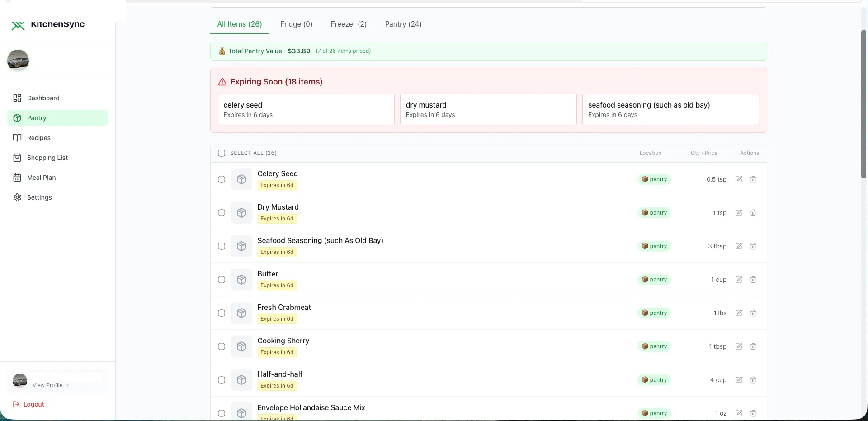Switch to the All Items (26) tab
Image resolution: width=868 pixels, height=421 pixels.
[240, 24]
